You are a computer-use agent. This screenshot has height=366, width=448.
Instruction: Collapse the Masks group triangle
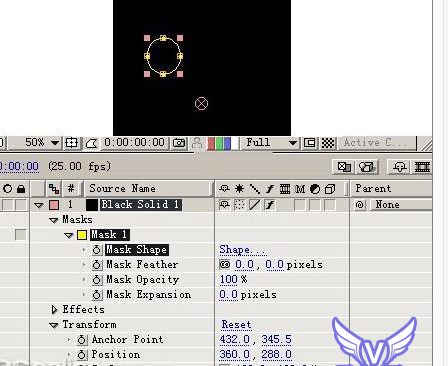tap(54, 220)
